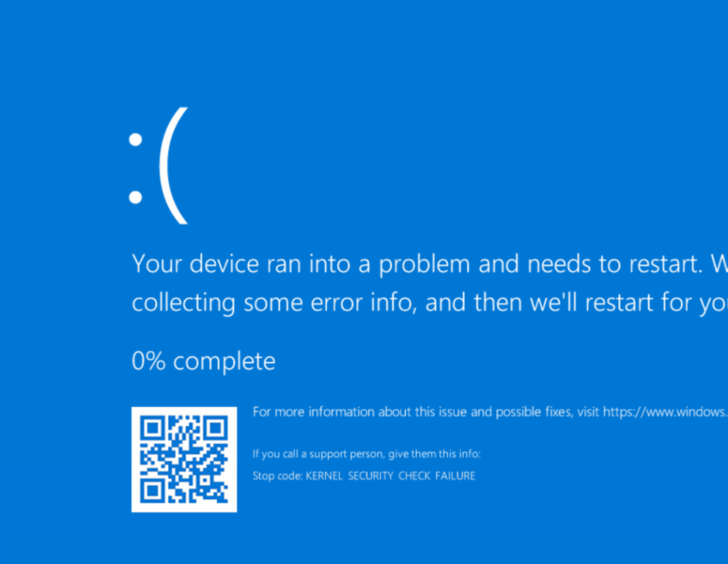Click the word 'FAILURE' in stop code

(x=455, y=476)
